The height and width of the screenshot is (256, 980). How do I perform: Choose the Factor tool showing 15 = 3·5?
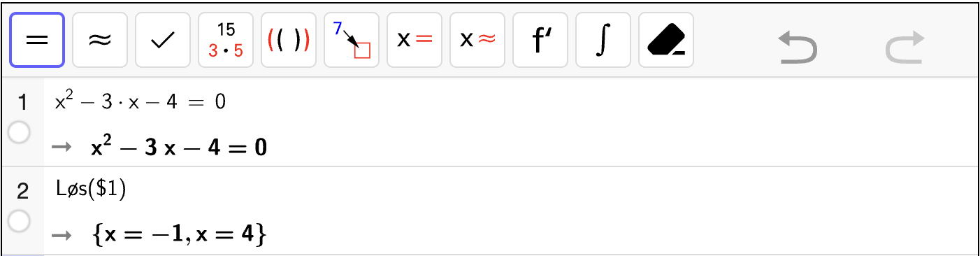point(226,40)
